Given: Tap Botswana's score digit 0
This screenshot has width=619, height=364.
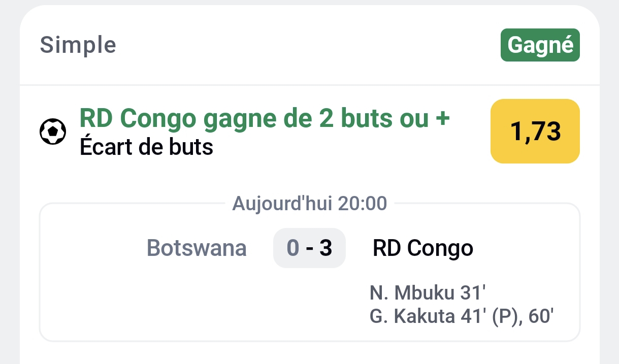Looking at the screenshot, I should click(293, 248).
